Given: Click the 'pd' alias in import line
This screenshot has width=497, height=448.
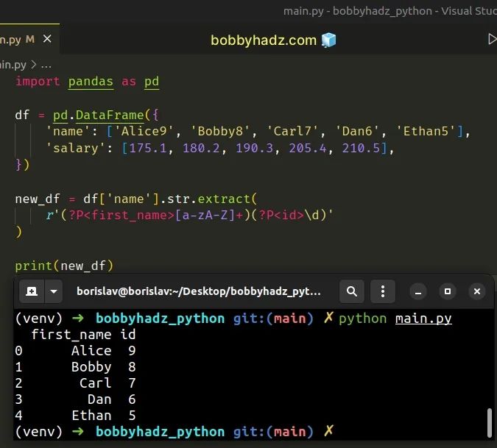Looking at the screenshot, I should 152,82.
